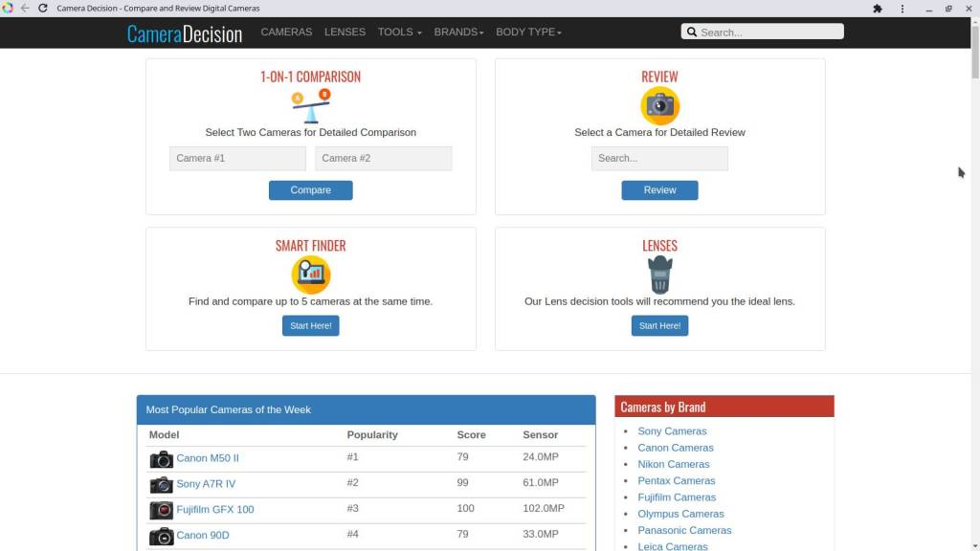Click the Sensor column header

click(540, 435)
